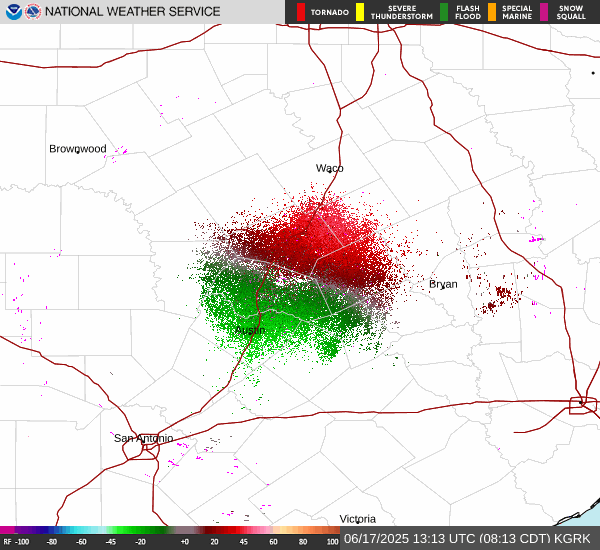Click the Houston highway loop marker

[583, 405]
